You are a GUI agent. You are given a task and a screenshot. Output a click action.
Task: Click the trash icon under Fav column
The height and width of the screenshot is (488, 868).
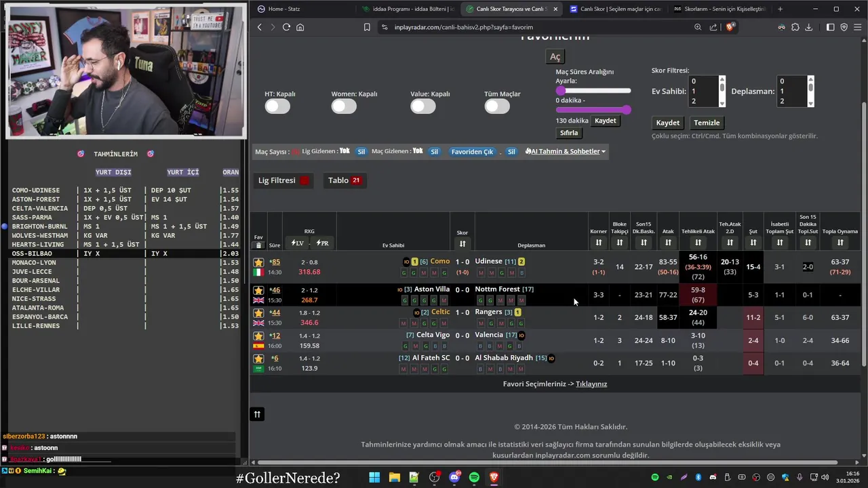point(258,245)
